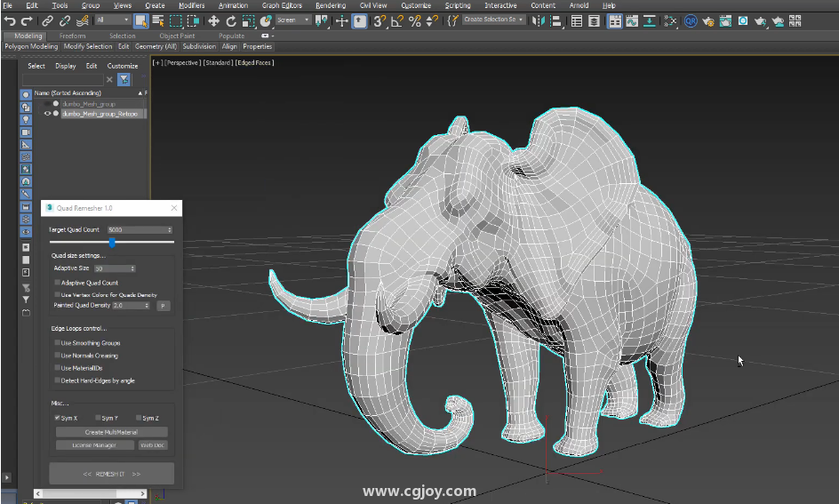The height and width of the screenshot is (504, 839).
Task: Check Use Smoothing Groups option
Action: 57,342
